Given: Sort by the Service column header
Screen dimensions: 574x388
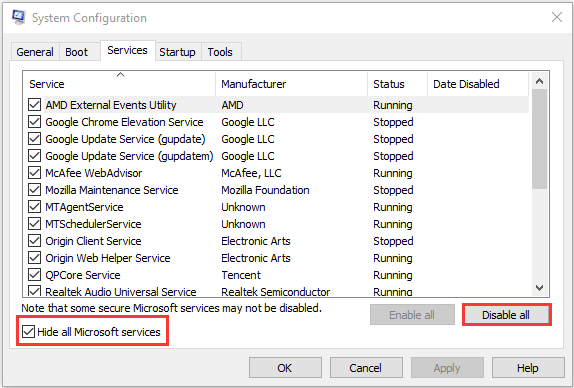Looking at the screenshot, I should coord(120,84).
